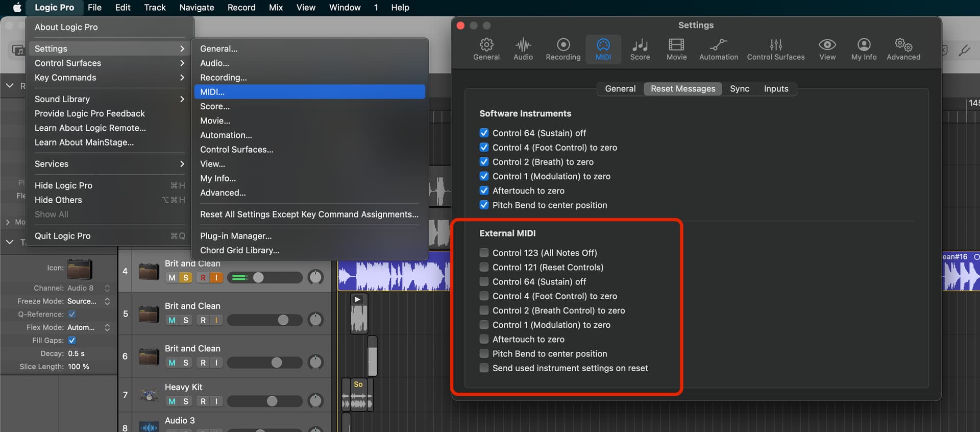980x432 pixels.
Task: Click the amp icon on track 6
Action: 149,356
